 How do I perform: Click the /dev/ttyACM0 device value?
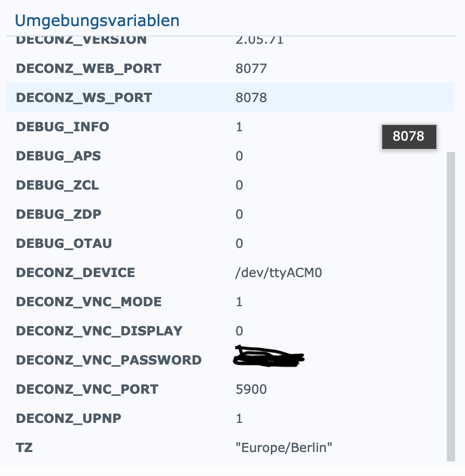click(x=279, y=272)
